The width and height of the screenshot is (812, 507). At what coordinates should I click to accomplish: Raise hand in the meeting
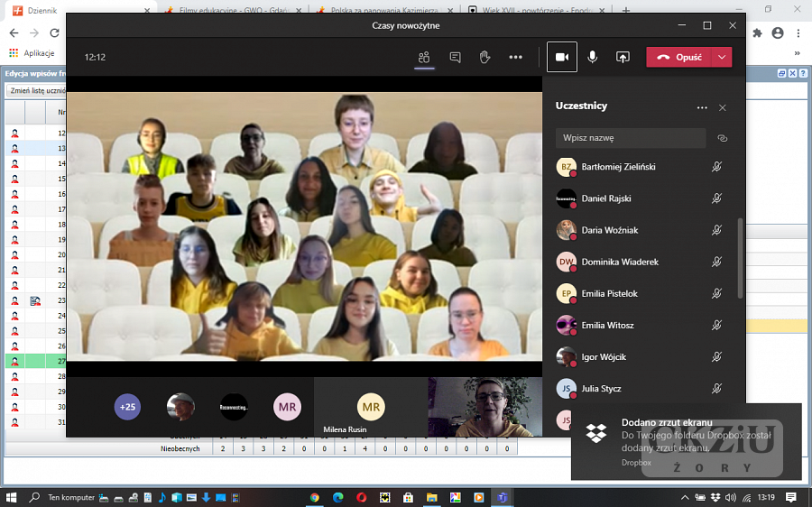[x=484, y=57]
